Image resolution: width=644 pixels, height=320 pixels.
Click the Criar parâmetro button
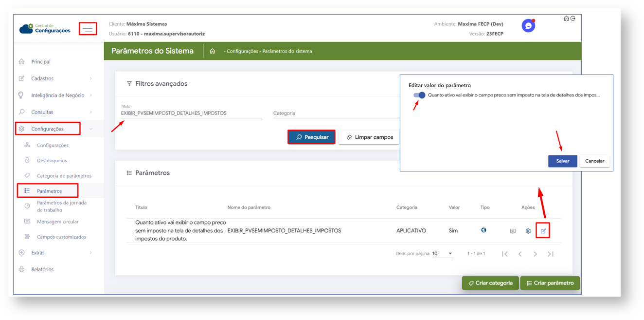tap(550, 283)
